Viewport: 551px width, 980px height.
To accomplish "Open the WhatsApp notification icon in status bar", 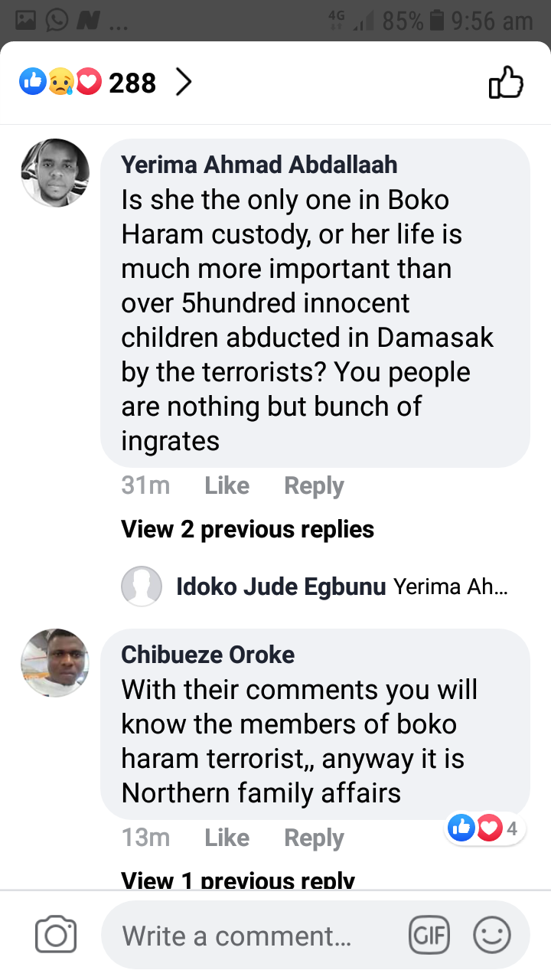I will [57, 20].
